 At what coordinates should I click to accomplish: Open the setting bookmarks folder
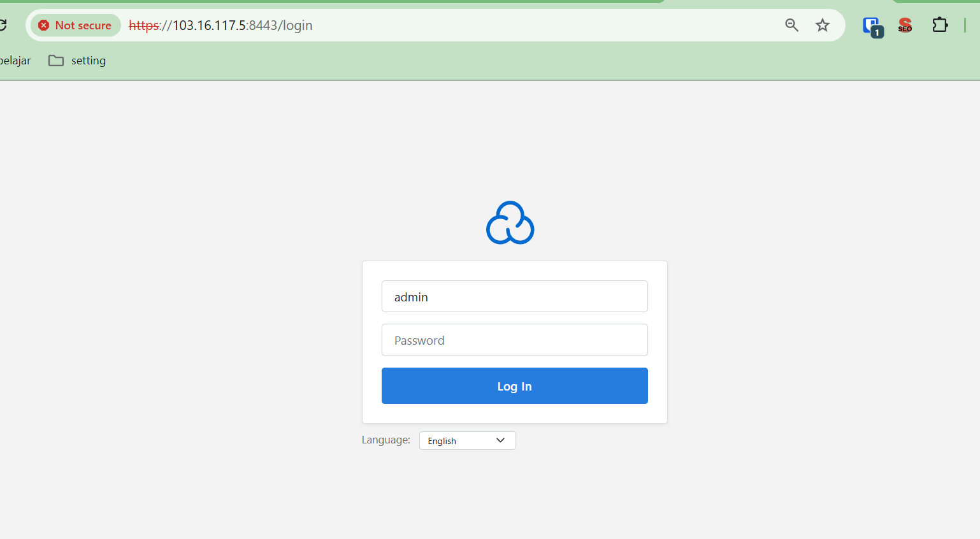[x=78, y=61]
